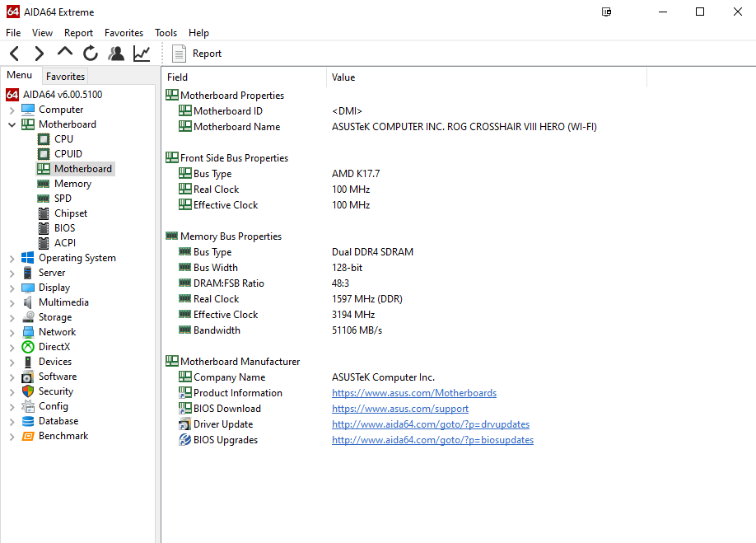The height and width of the screenshot is (543, 756).
Task: Open the user/manage toolbar icon
Action: (116, 53)
